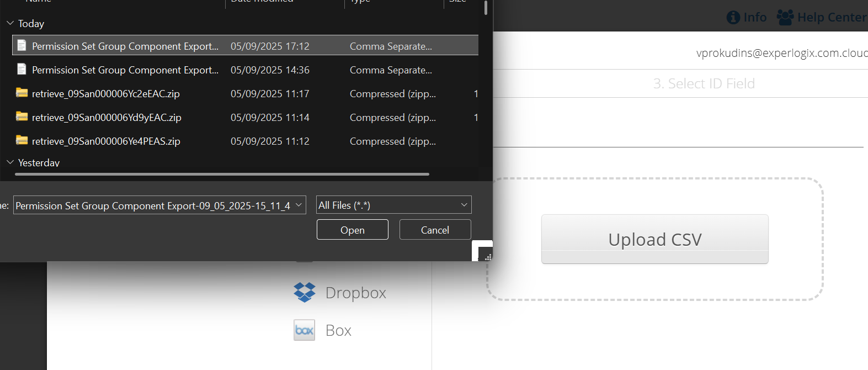Click the 05/09/2025 11:14 date cell
The width and height of the screenshot is (868, 370).
coord(270,118)
